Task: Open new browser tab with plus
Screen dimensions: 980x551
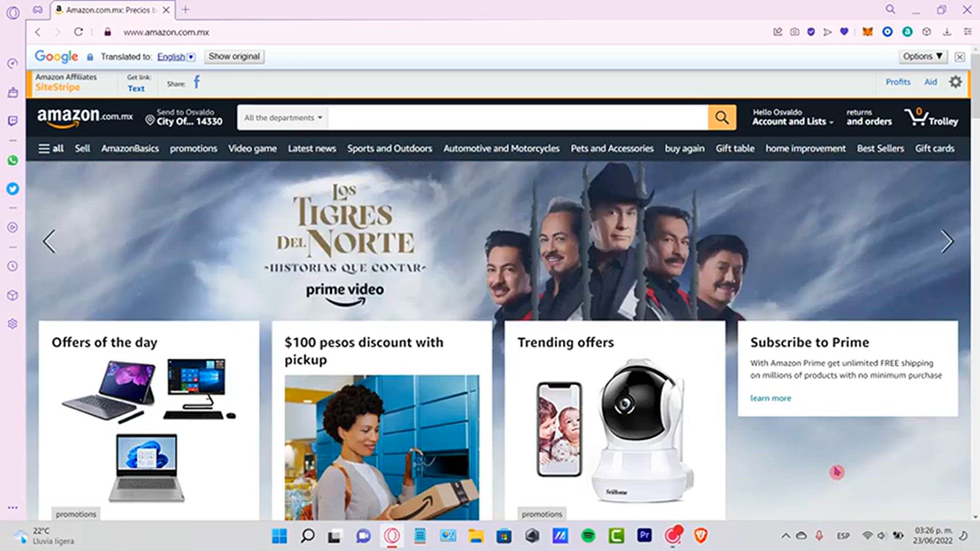Action: pyautogui.click(x=185, y=10)
